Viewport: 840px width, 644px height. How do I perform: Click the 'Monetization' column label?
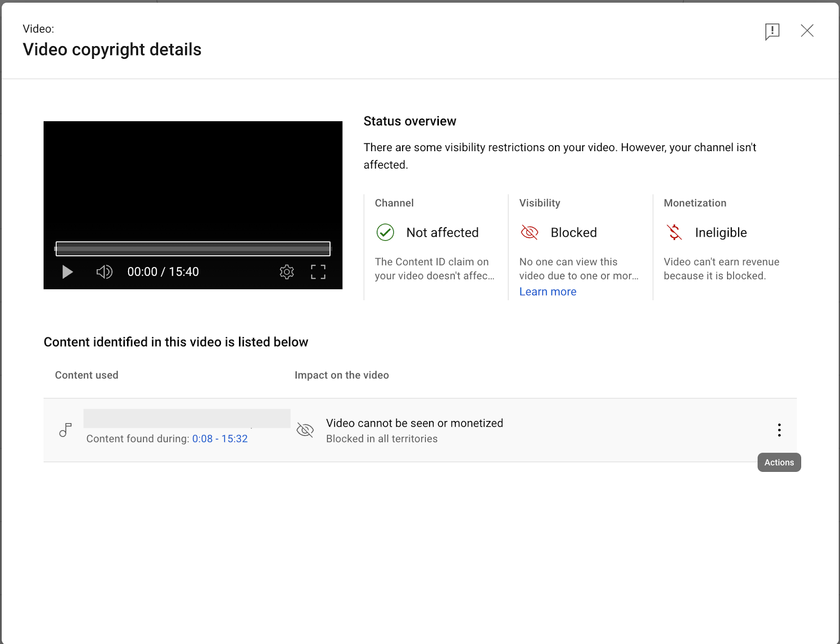695,203
